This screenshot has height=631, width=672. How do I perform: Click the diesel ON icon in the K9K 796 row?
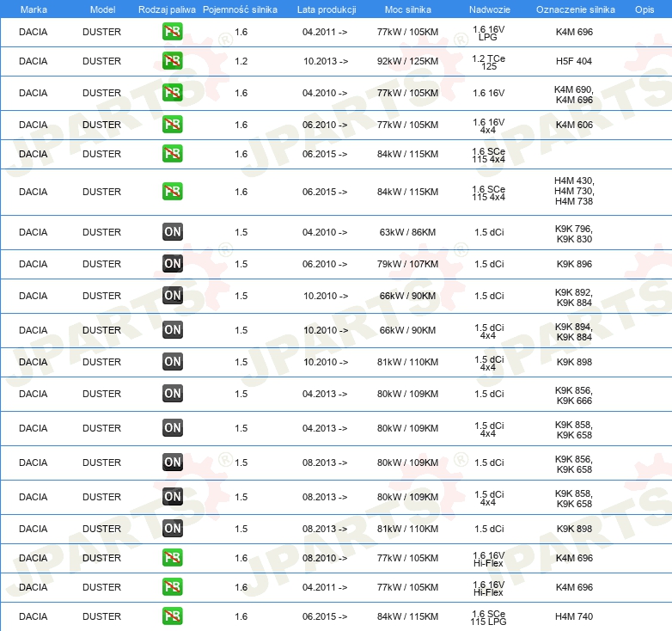(x=173, y=232)
